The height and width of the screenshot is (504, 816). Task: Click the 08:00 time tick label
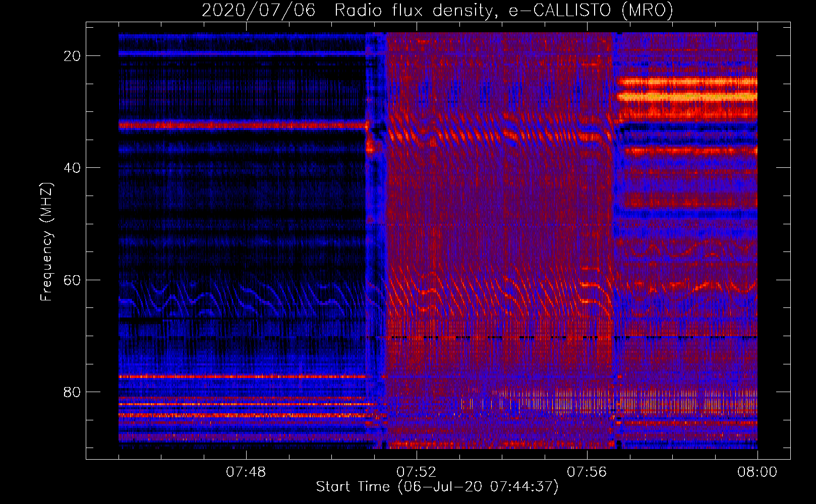point(757,472)
